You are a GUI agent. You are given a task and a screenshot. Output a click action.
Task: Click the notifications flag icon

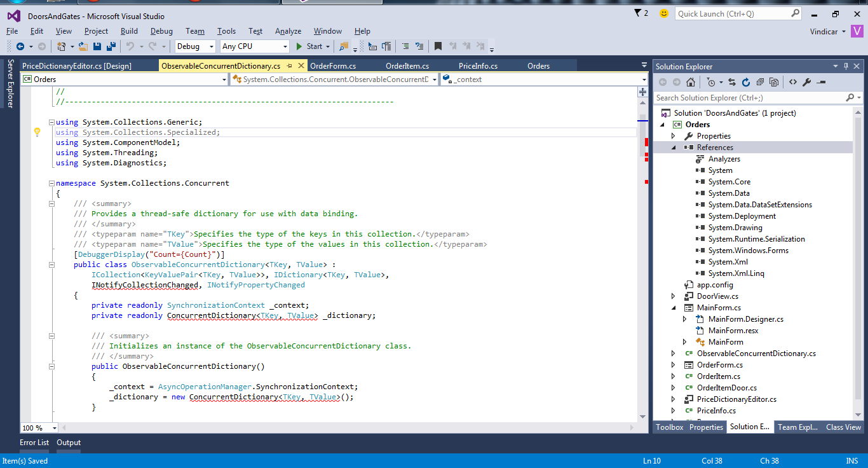[638, 13]
